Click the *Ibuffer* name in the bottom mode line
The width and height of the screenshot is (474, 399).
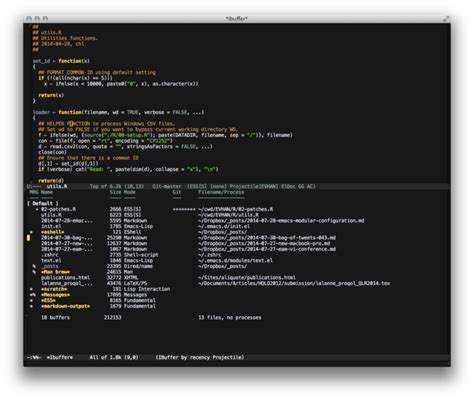coord(59,357)
